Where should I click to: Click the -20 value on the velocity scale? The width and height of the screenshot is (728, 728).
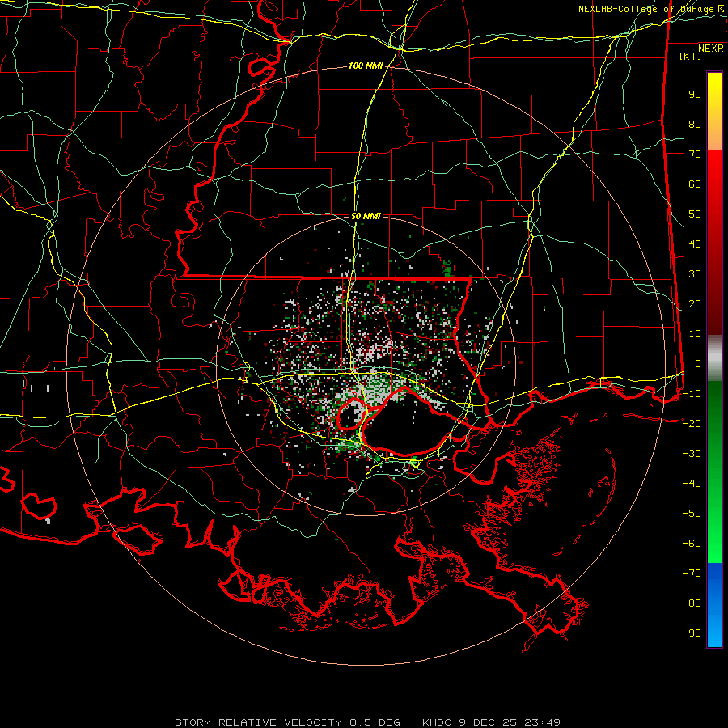point(692,423)
